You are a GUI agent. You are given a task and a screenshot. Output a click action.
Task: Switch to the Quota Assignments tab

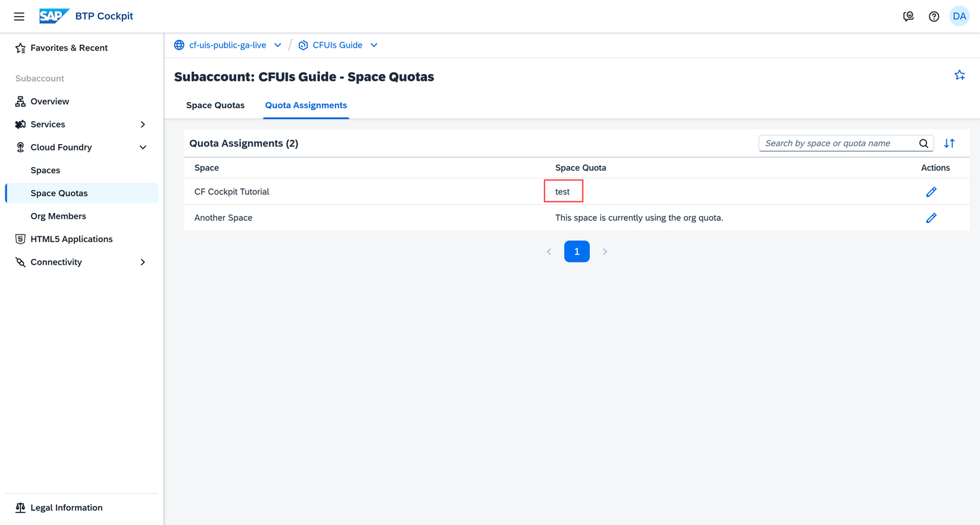[x=306, y=105]
